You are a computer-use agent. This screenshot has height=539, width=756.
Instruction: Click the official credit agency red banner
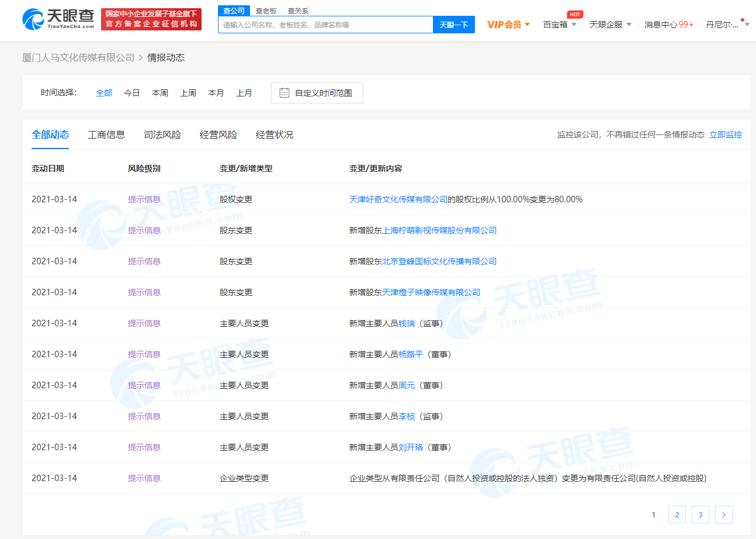click(x=151, y=19)
